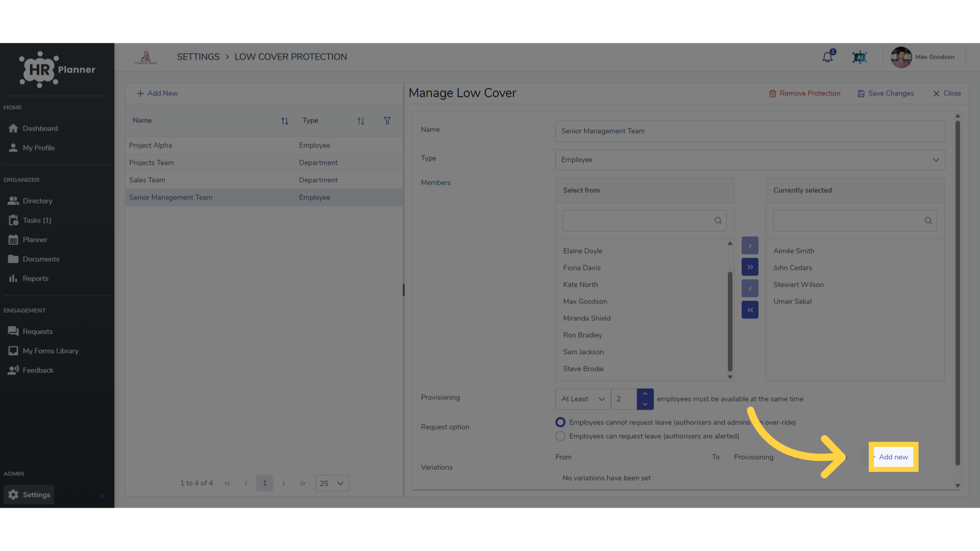Image resolution: width=980 pixels, height=551 pixels.
Task: Sort the list by Type column
Action: point(360,121)
